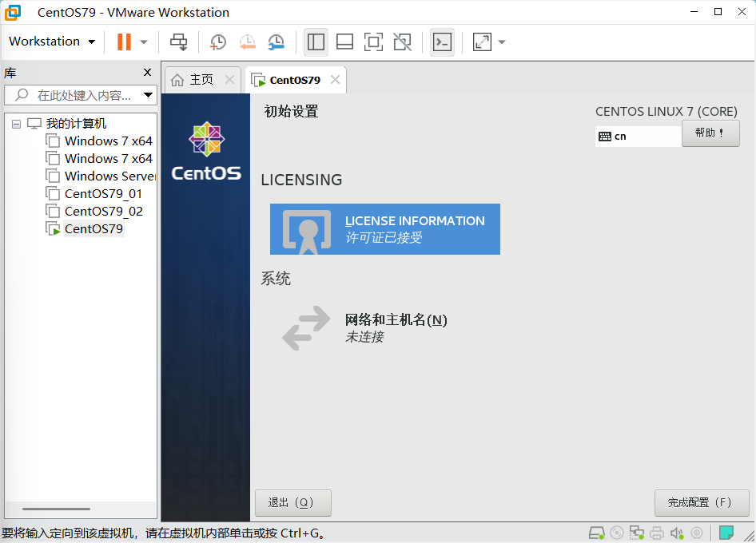Close the CentOS79 tab

(335, 80)
